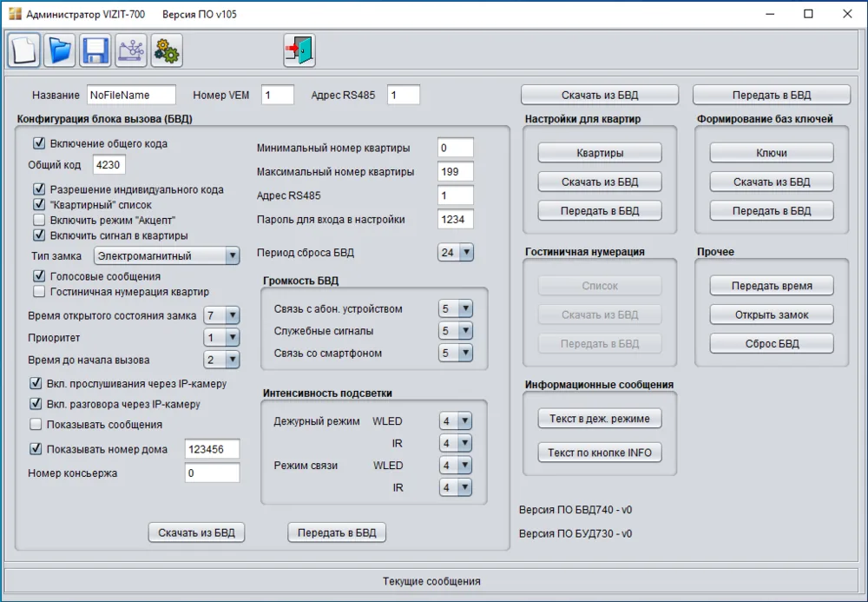
Task: Exit the program via the door icon
Action: pos(299,50)
